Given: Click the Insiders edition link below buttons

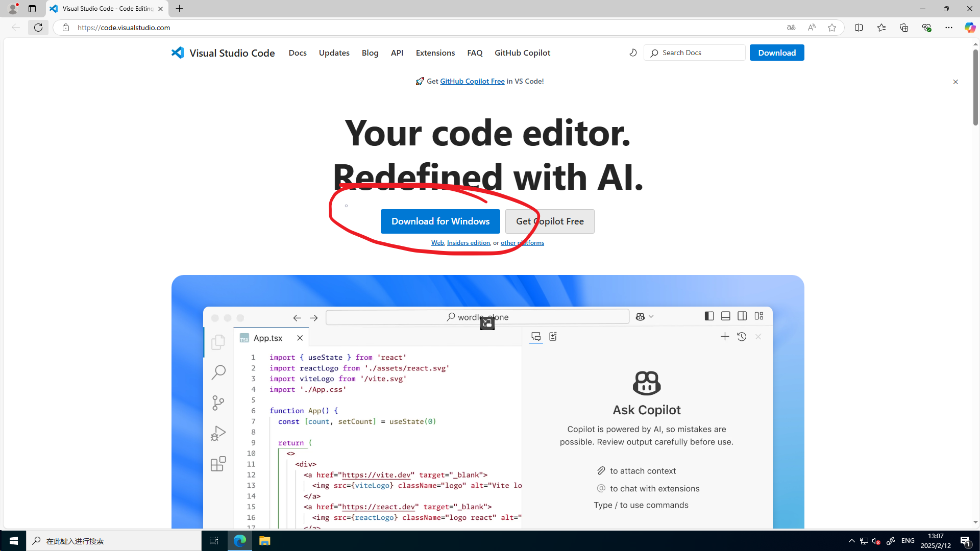Looking at the screenshot, I should (469, 243).
